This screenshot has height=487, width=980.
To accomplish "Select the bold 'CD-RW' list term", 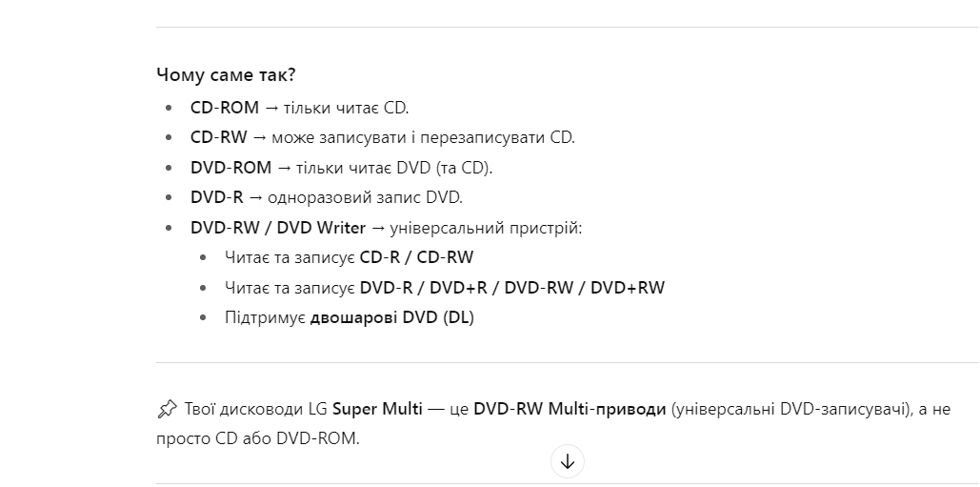I will (219, 137).
